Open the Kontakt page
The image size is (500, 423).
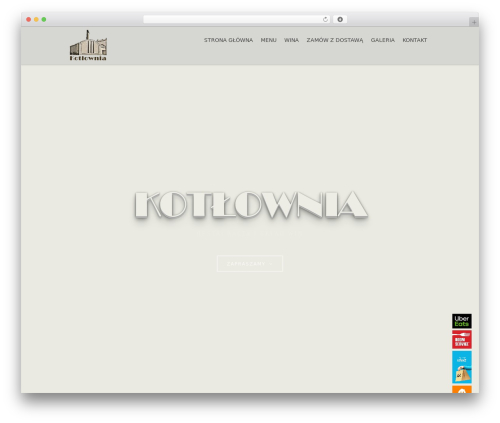click(x=415, y=40)
